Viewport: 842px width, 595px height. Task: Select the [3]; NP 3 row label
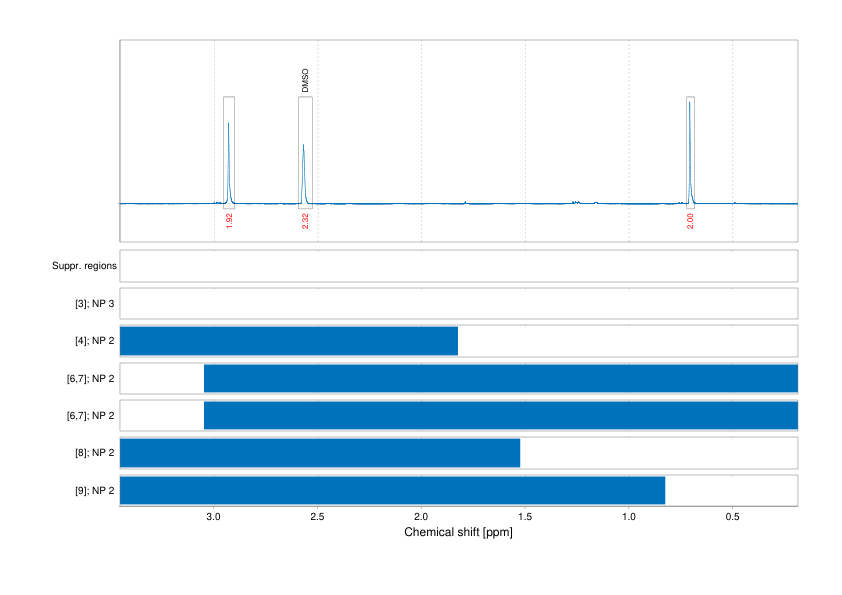click(95, 302)
